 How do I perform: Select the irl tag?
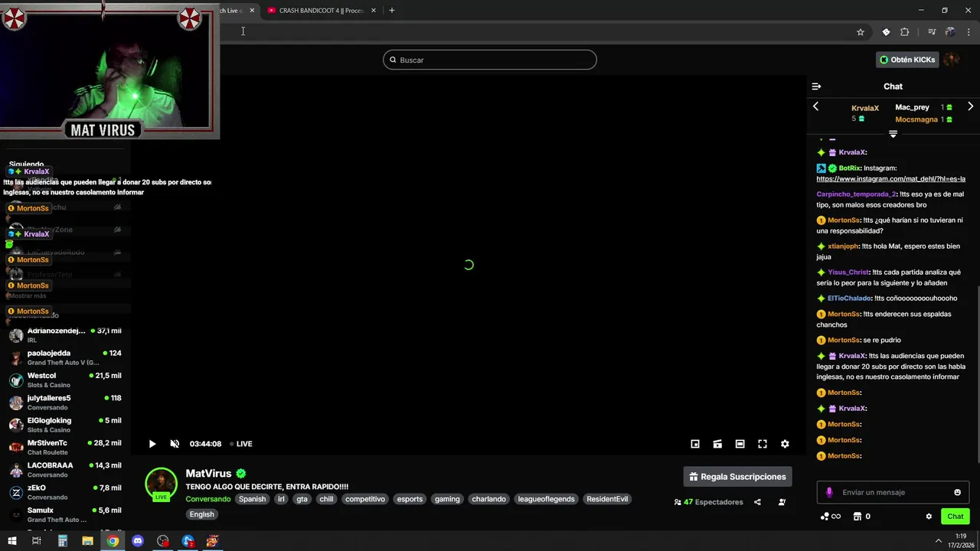pyautogui.click(x=281, y=499)
